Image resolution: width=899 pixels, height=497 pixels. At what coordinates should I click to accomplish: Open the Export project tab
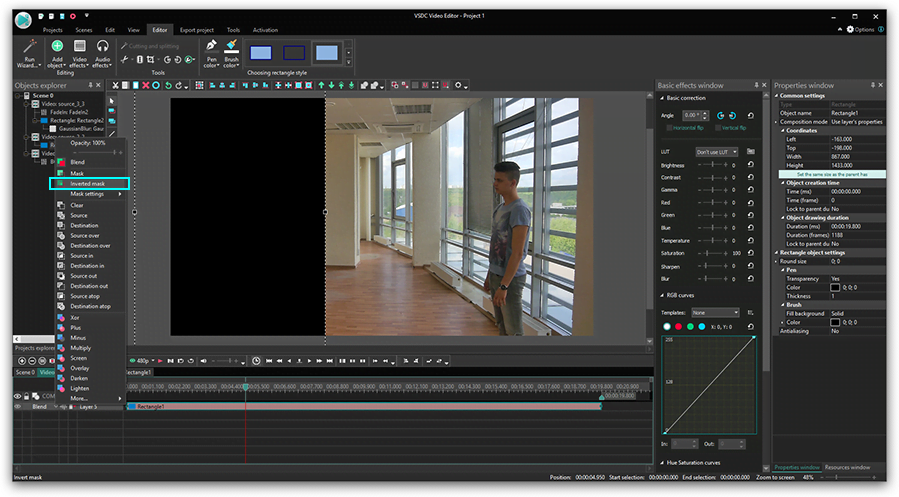point(197,30)
